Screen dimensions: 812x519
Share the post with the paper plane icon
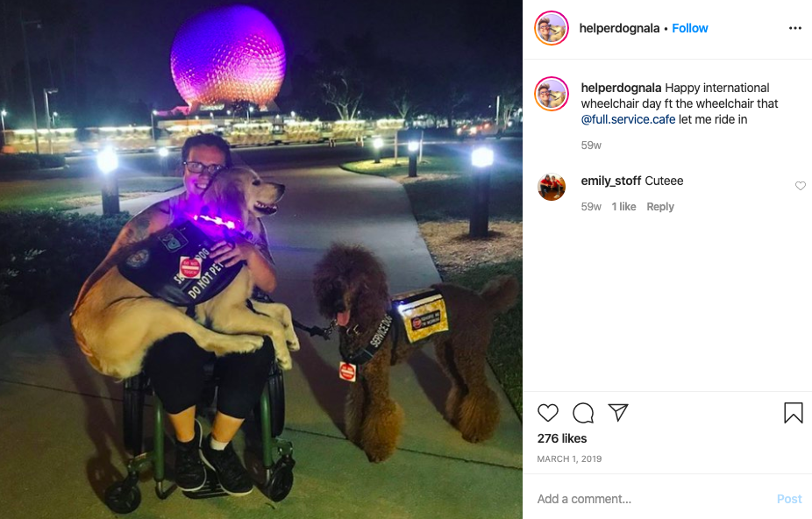[618, 412]
